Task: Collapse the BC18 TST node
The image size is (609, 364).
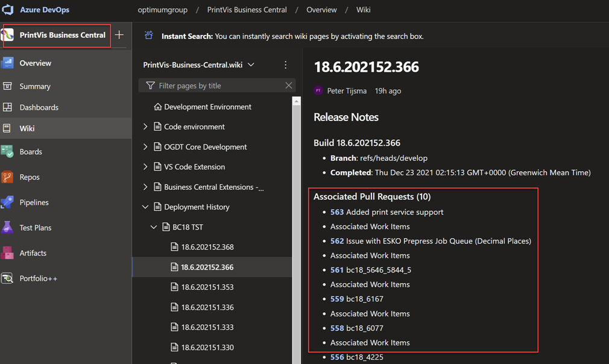Action: (154, 227)
